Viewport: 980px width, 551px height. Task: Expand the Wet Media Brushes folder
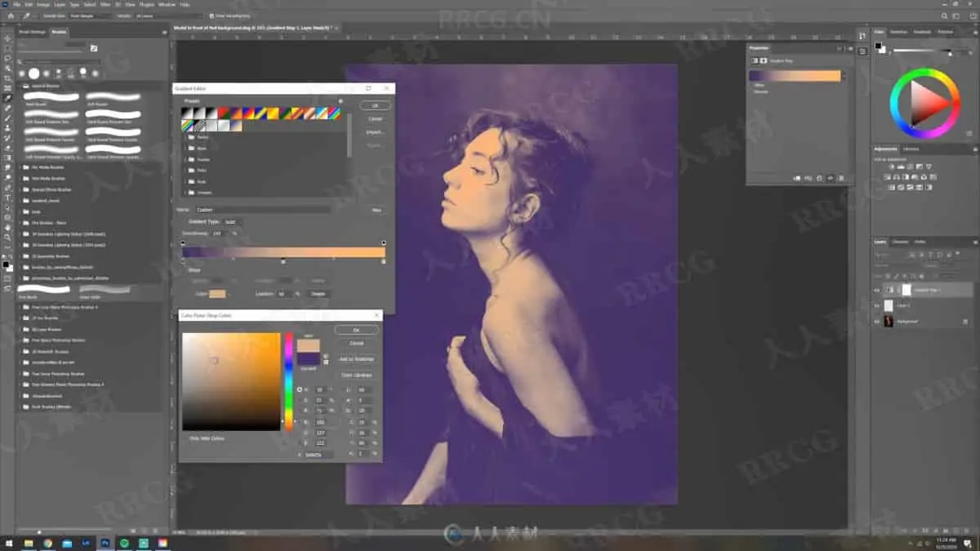tap(20, 178)
